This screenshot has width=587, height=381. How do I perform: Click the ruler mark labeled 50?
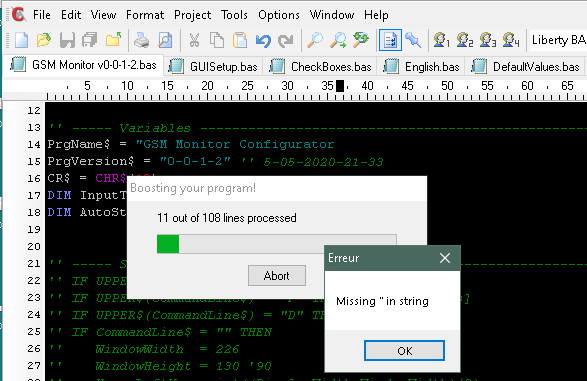click(447, 86)
